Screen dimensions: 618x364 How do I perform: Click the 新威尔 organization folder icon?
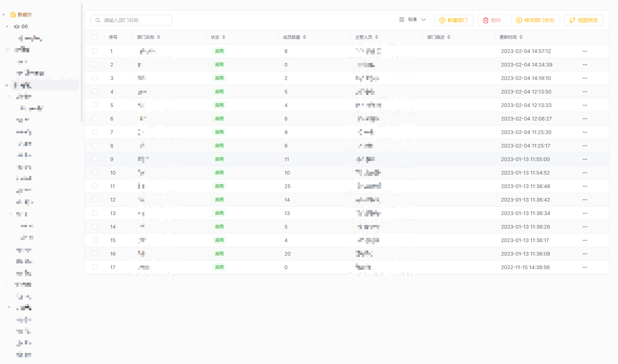pos(13,15)
